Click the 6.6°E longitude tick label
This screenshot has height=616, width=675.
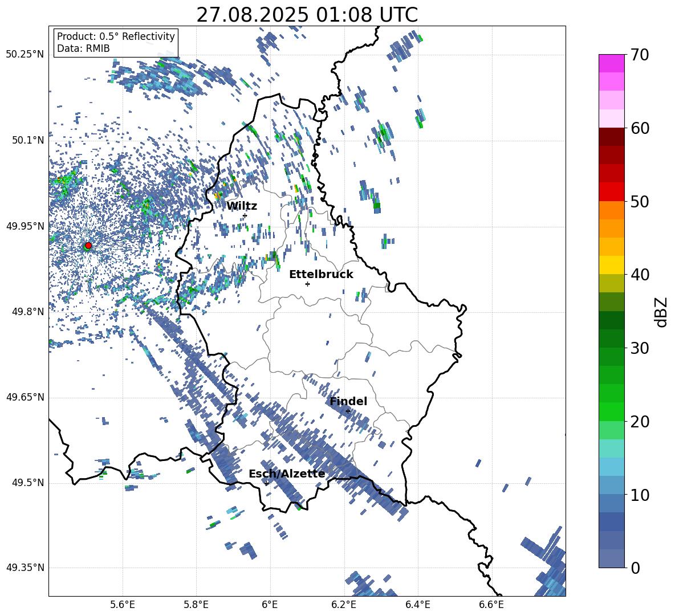click(x=491, y=605)
